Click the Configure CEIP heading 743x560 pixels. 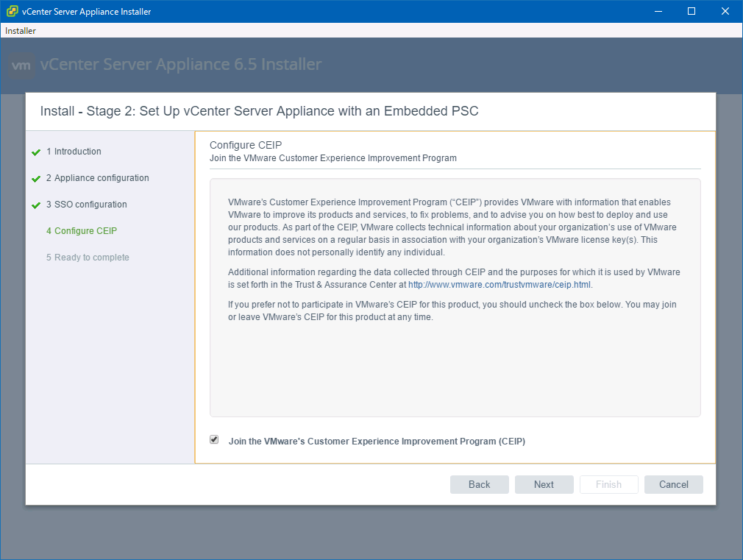pyautogui.click(x=246, y=145)
